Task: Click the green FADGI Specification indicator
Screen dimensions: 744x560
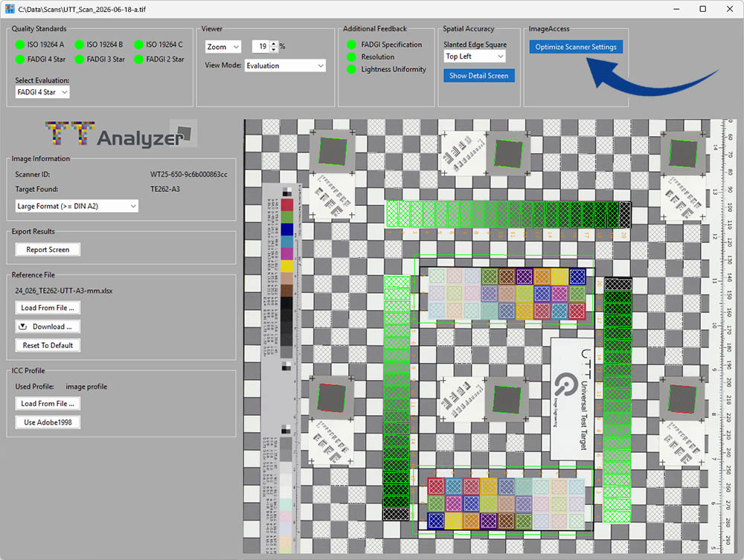Action: [x=352, y=45]
